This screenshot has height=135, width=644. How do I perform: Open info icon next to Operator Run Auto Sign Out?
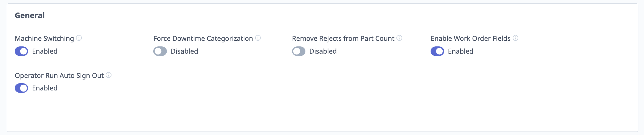109,75
